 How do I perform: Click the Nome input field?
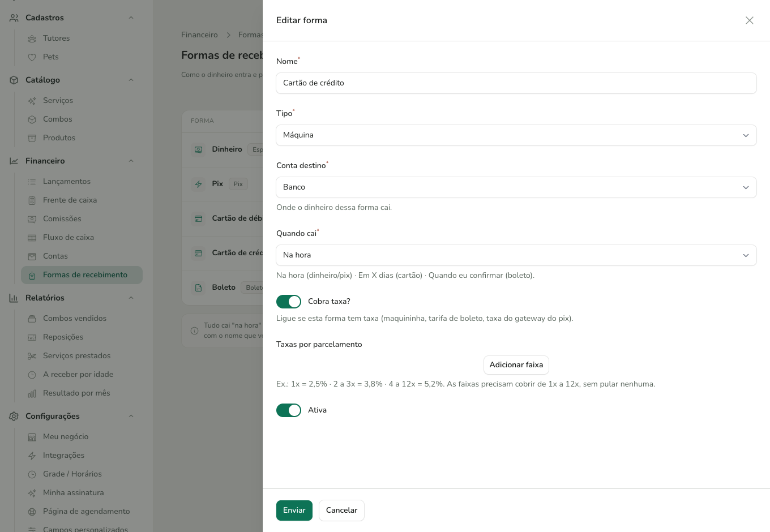516,83
